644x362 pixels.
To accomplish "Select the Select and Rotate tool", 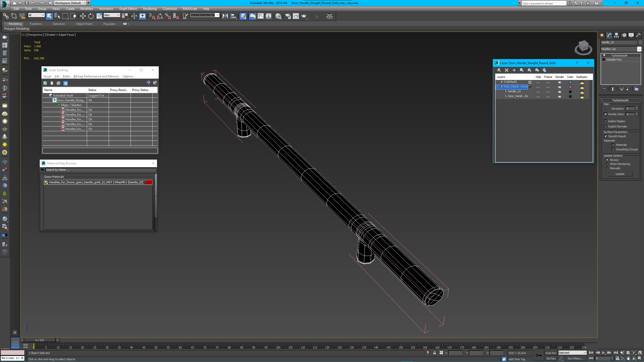I will click(x=91, y=16).
